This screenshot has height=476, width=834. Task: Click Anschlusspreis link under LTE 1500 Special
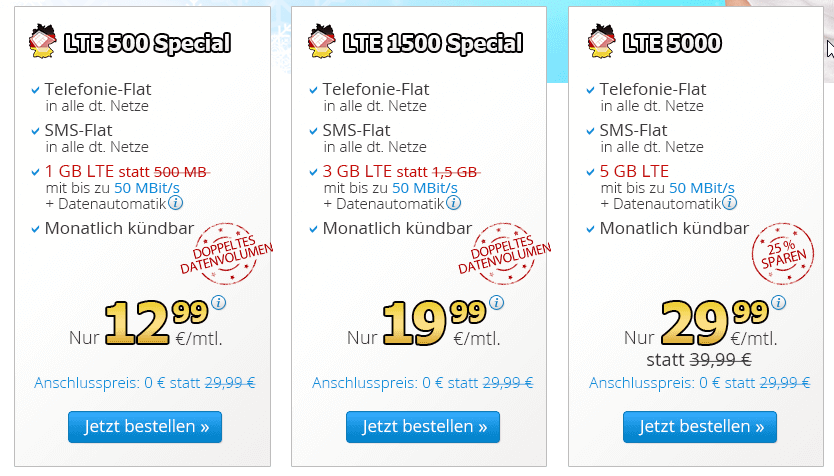point(422,383)
